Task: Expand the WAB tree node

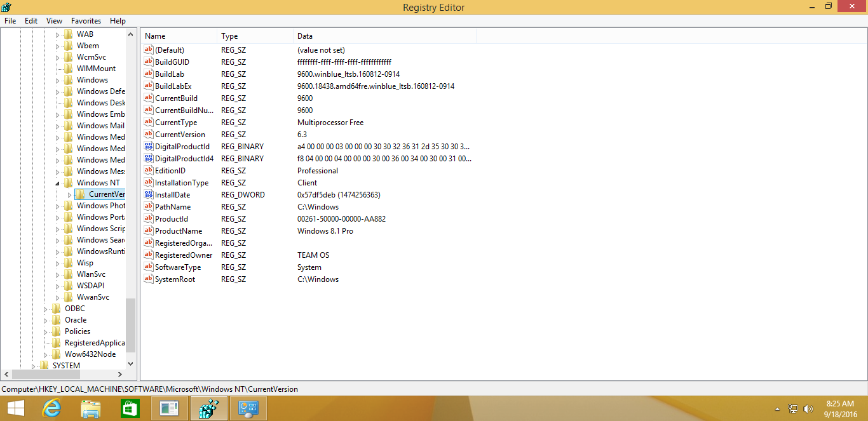Action: (58, 35)
